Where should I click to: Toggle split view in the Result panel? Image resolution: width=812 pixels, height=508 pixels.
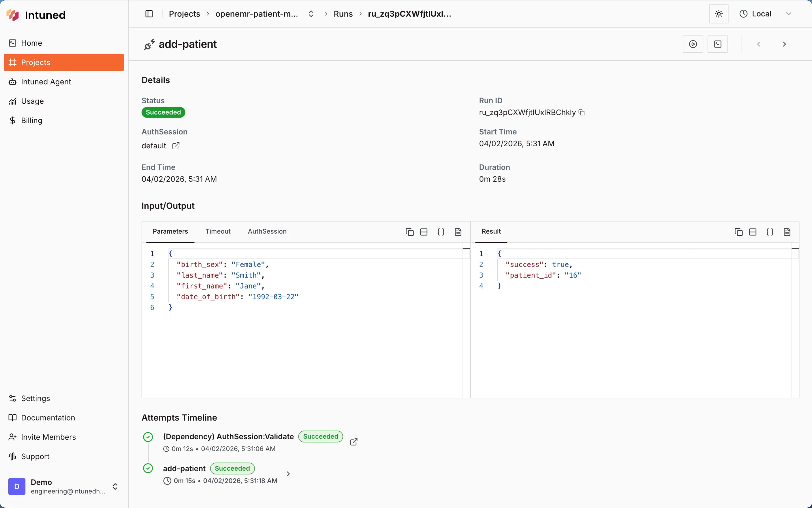coord(753,232)
